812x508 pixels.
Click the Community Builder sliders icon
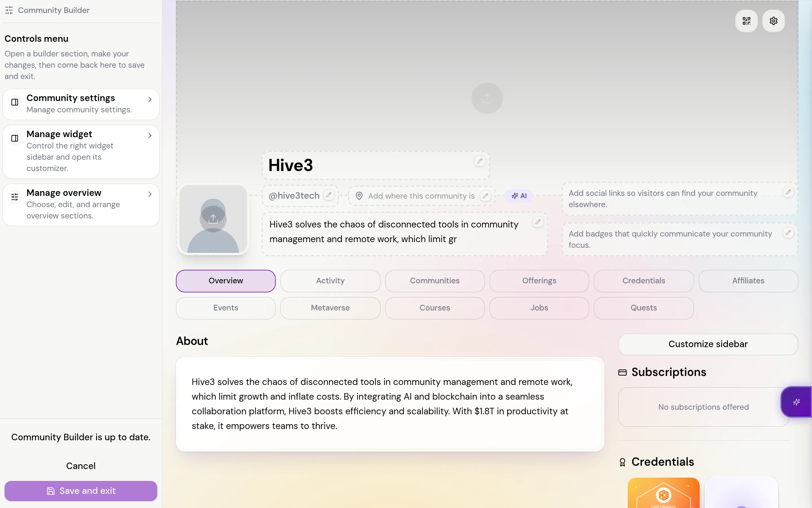[x=9, y=10]
